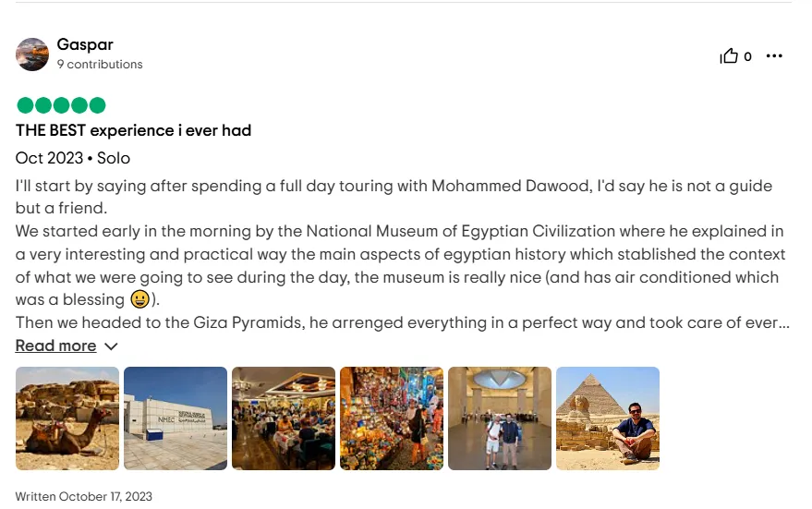Viewport: 812px width, 509px height.
Task: Expand review with Read more chevron
Action: 112,346
